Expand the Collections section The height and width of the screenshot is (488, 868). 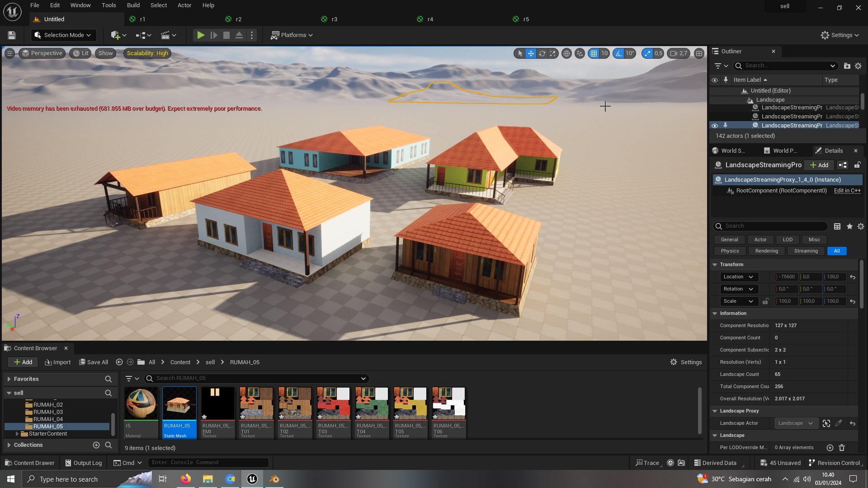click(9, 445)
